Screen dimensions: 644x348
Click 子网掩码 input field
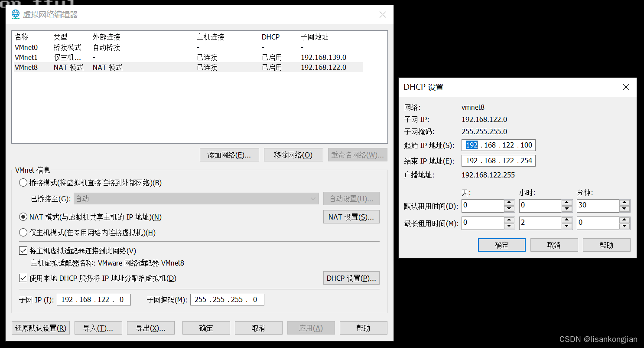[x=227, y=299]
